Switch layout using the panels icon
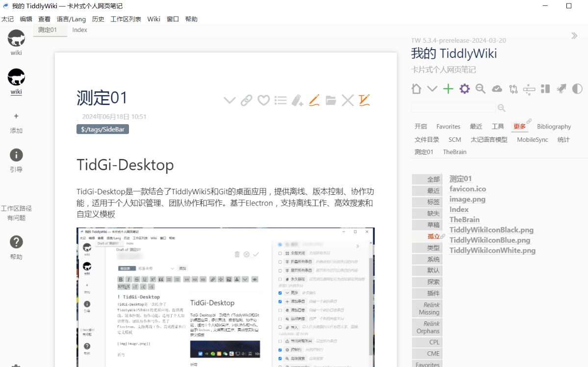The width and height of the screenshot is (588, 367). [545, 89]
